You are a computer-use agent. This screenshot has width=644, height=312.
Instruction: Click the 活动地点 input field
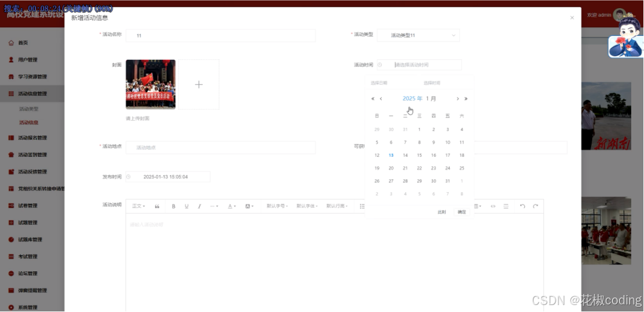point(220,148)
